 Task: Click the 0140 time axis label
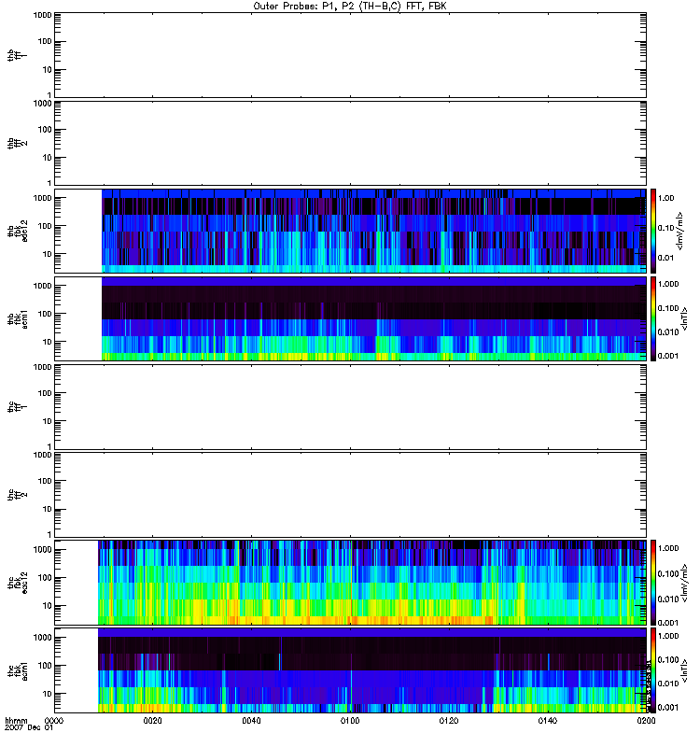click(548, 721)
